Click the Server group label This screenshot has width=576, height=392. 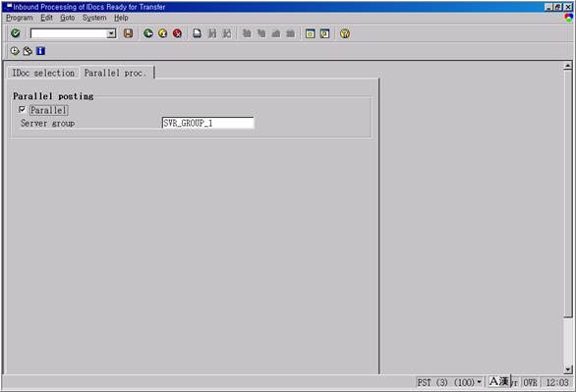point(48,124)
